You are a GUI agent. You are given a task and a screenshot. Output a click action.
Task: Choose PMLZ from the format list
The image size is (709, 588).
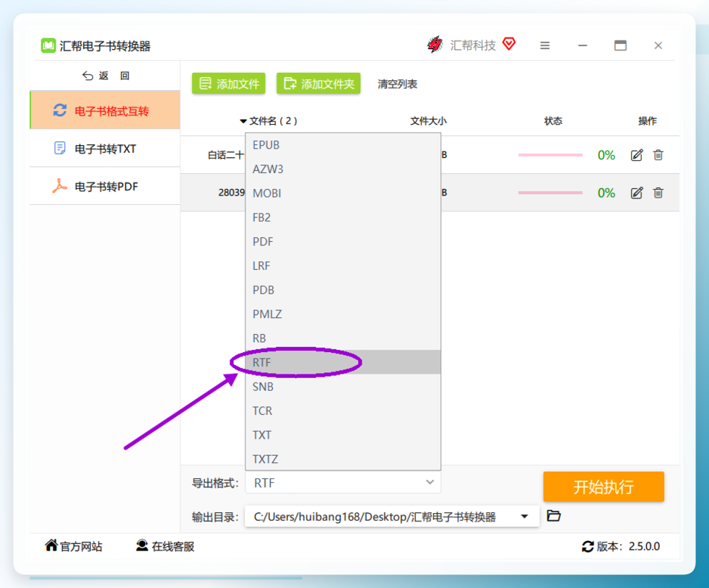[x=343, y=314]
